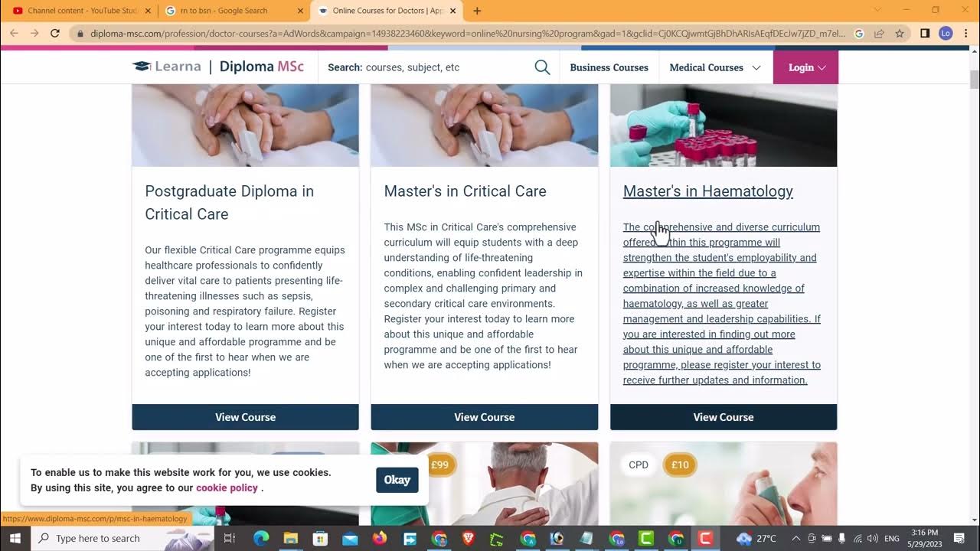Viewport: 980px width, 551px height.
Task: Open Microsoft Store from the taskbar
Action: click(320, 538)
